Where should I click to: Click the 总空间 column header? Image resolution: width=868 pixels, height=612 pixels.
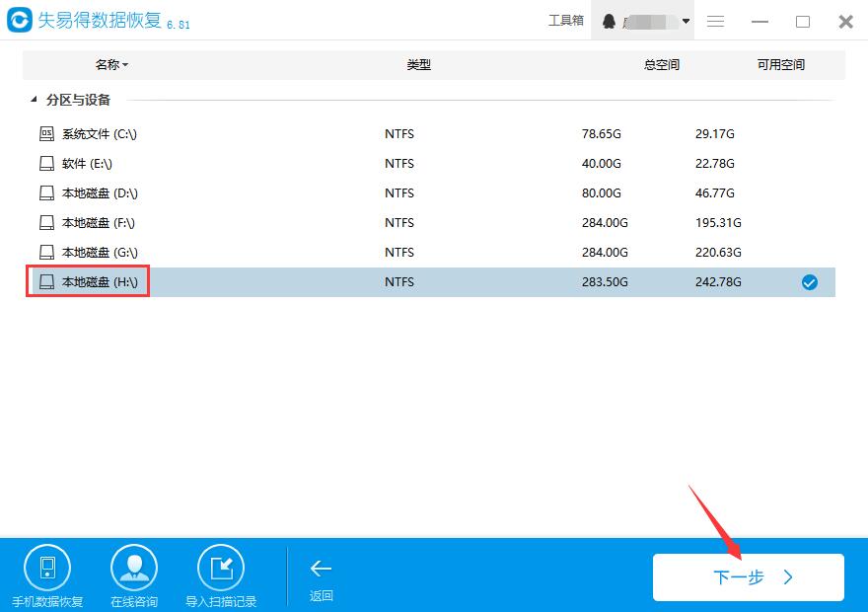click(x=662, y=65)
